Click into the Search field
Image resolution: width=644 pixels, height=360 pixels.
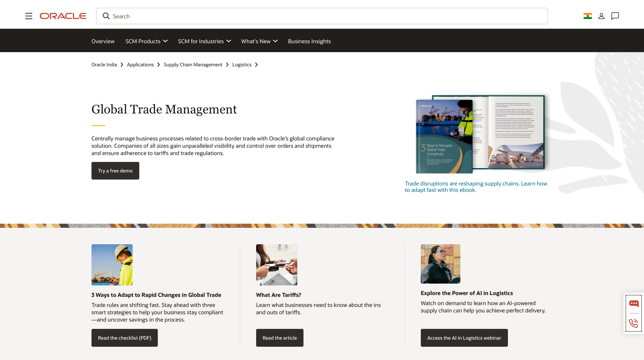click(322, 16)
